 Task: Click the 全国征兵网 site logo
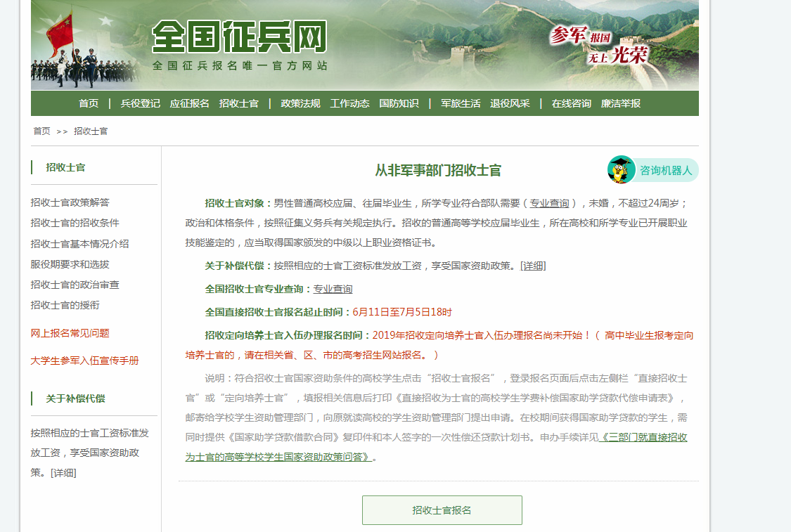click(240, 37)
